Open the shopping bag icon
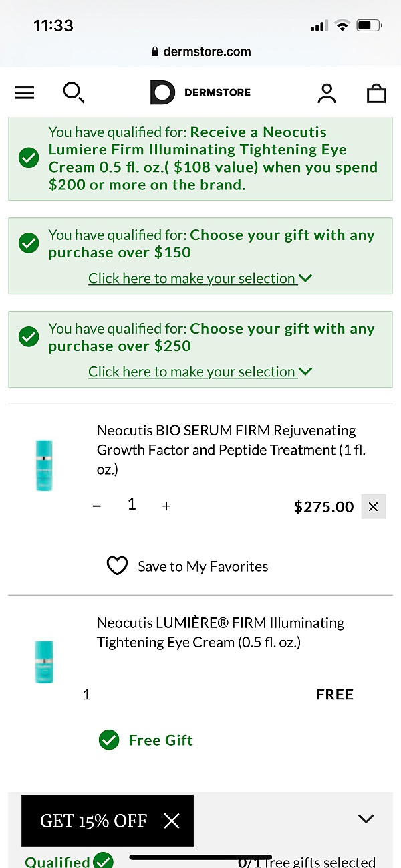Viewport: 401px width, 868px height. coord(376,93)
